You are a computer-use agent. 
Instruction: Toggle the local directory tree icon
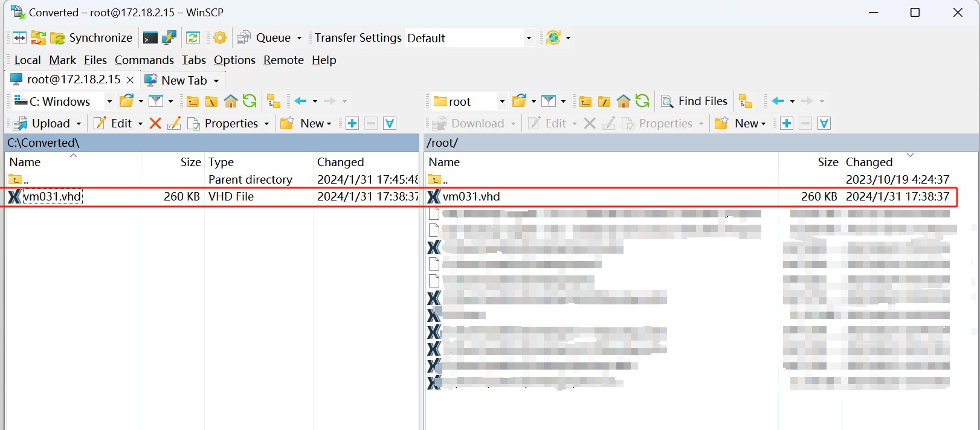(274, 101)
